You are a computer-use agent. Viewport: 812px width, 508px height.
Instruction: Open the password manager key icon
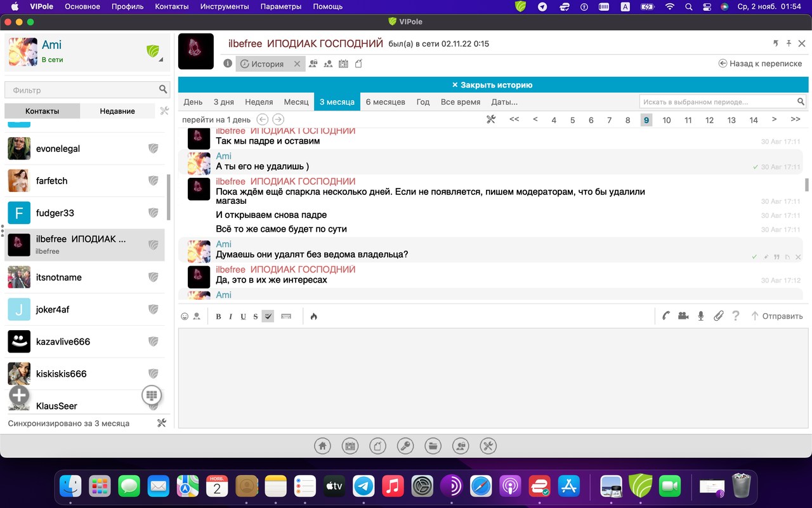point(405,446)
